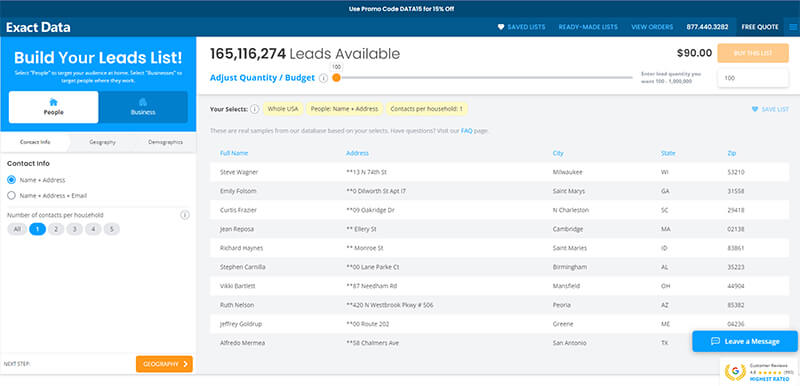Image resolution: width=800 pixels, height=386 pixels.
Task: Click the Ruth Nelson name cell
Action: pos(237,305)
